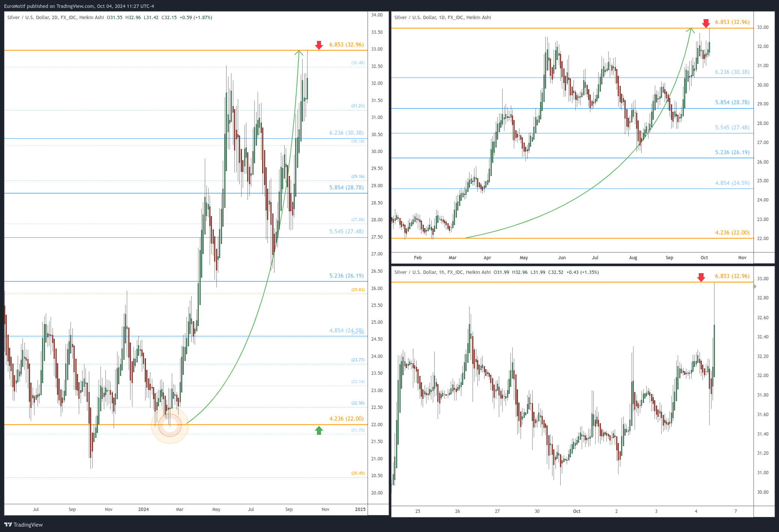The image size is (779, 532).
Task: Click the green curve arrowhead on the 1D chart
Action: tap(690, 30)
